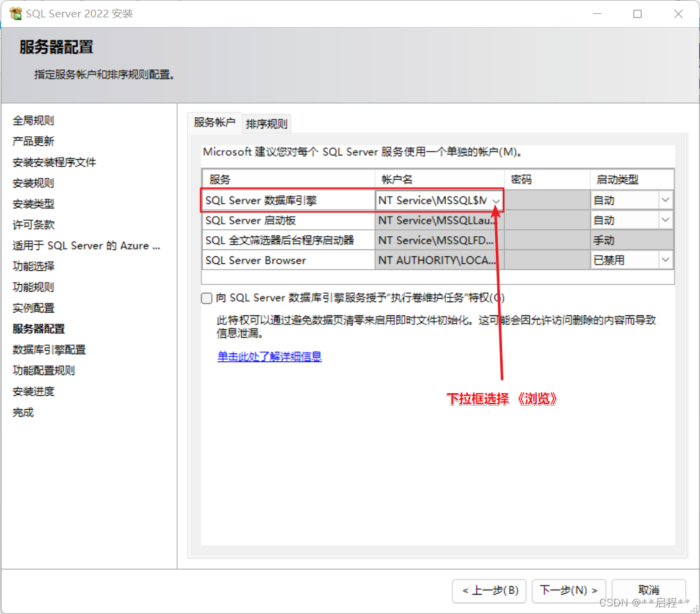Click the 下一步(N) button
The width and height of the screenshot is (700, 614).
point(569,591)
